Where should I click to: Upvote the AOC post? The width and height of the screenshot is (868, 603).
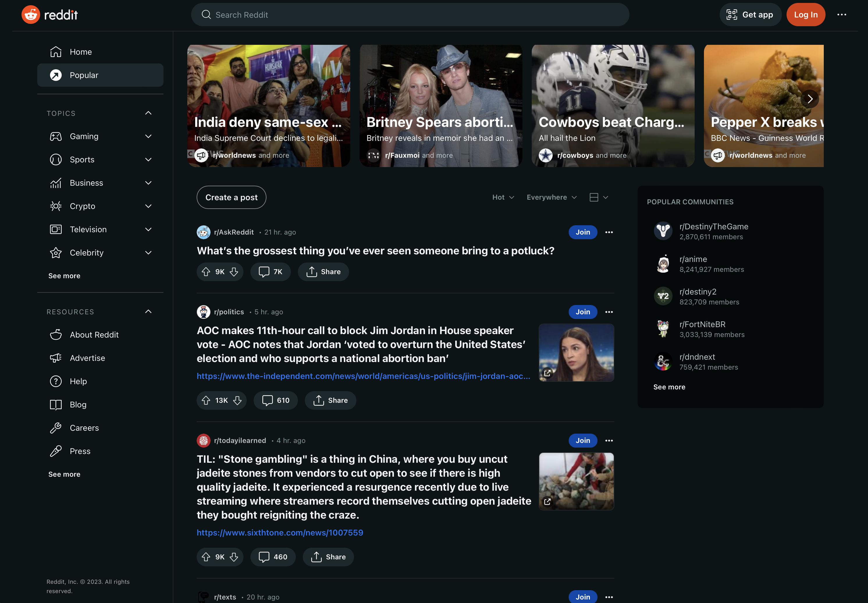pyautogui.click(x=206, y=400)
